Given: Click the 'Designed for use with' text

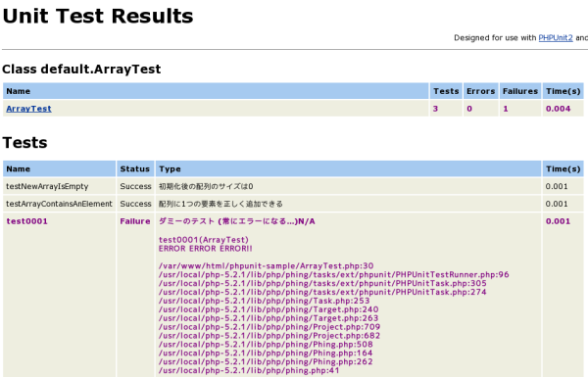Looking at the screenshot, I should pyautogui.click(x=495, y=38).
